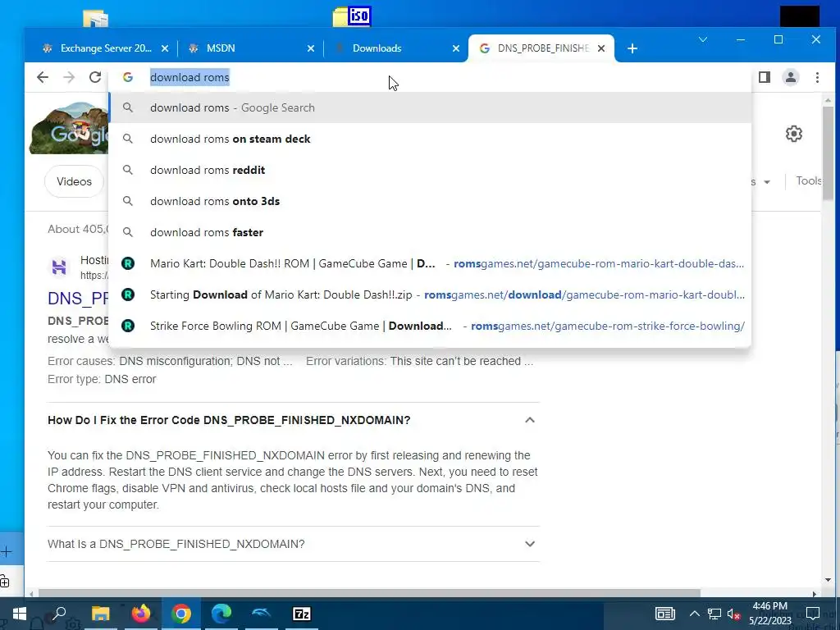Open the DNS_PR result title link
The width and height of the screenshot is (840, 630).
click(78, 299)
